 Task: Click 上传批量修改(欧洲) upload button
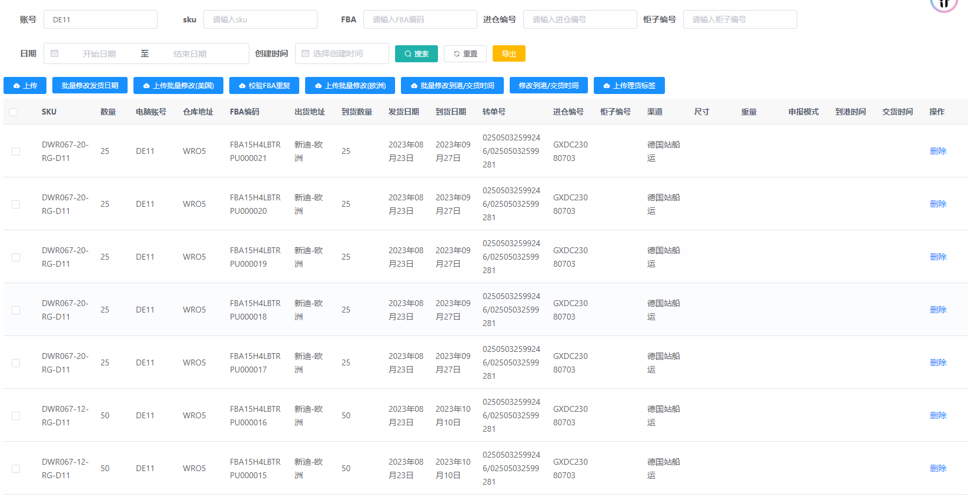pyautogui.click(x=350, y=86)
